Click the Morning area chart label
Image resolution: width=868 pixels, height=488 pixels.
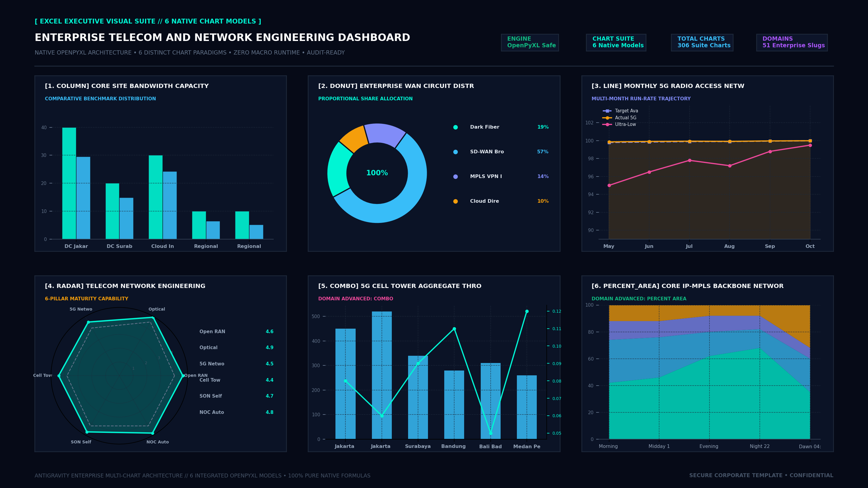click(x=608, y=446)
